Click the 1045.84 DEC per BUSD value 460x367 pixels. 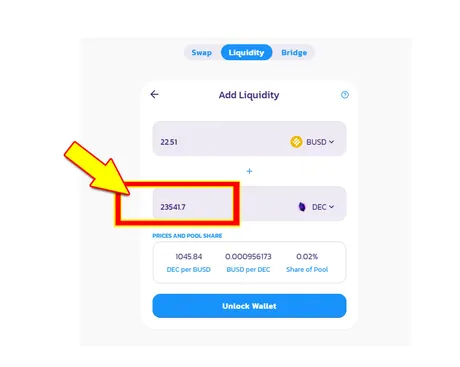click(x=189, y=257)
